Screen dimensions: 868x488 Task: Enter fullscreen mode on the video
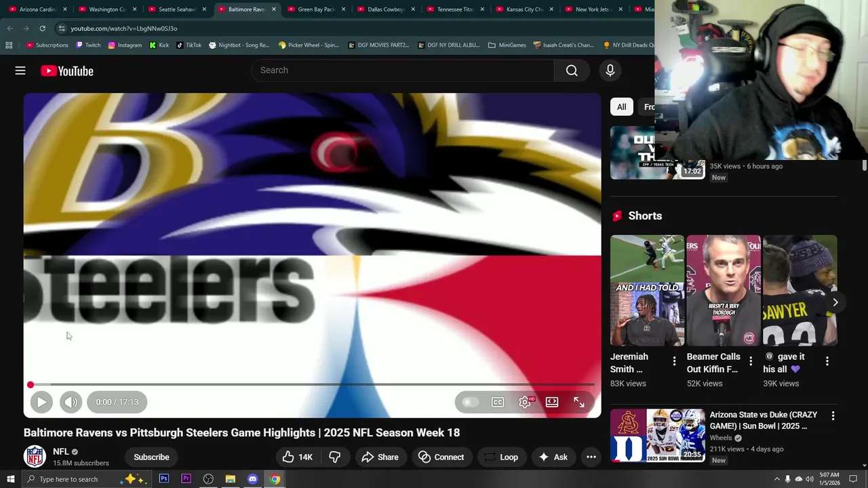point(579,402)
